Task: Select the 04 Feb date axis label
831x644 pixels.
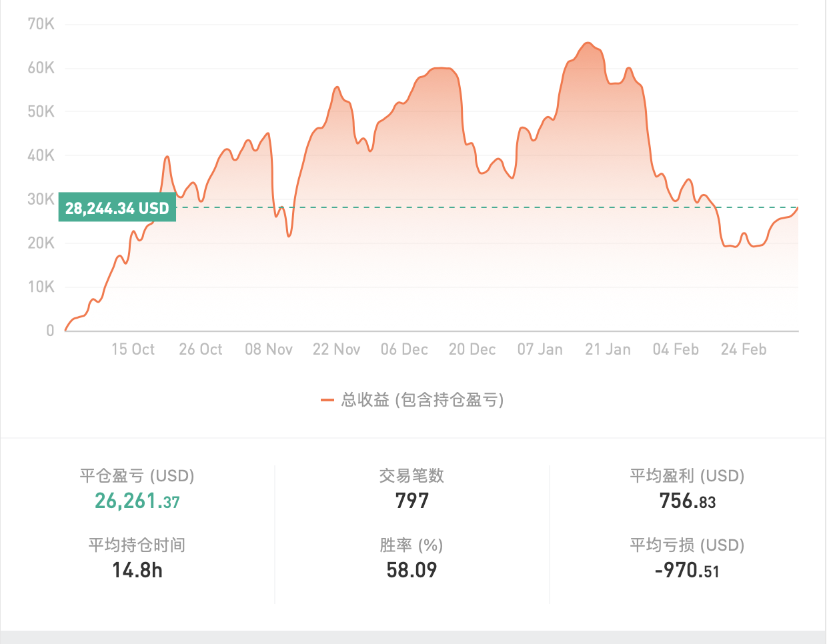Action: click(676, 349)
